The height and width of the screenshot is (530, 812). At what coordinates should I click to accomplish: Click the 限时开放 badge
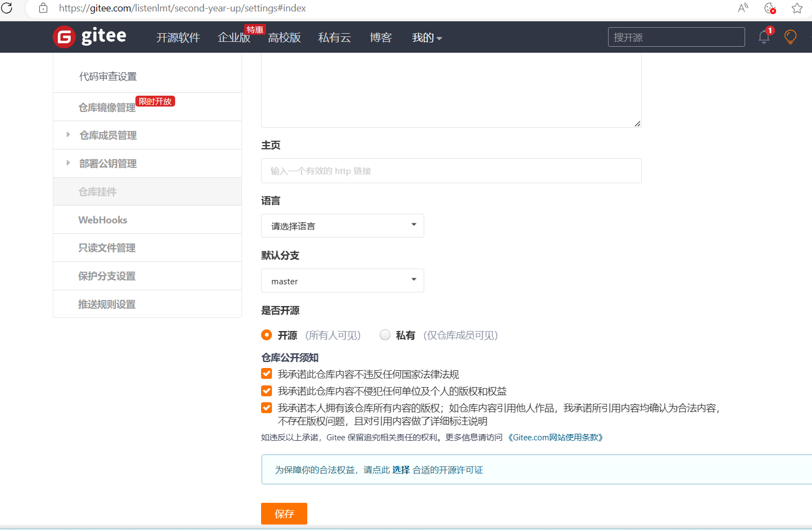pos(156,101)
